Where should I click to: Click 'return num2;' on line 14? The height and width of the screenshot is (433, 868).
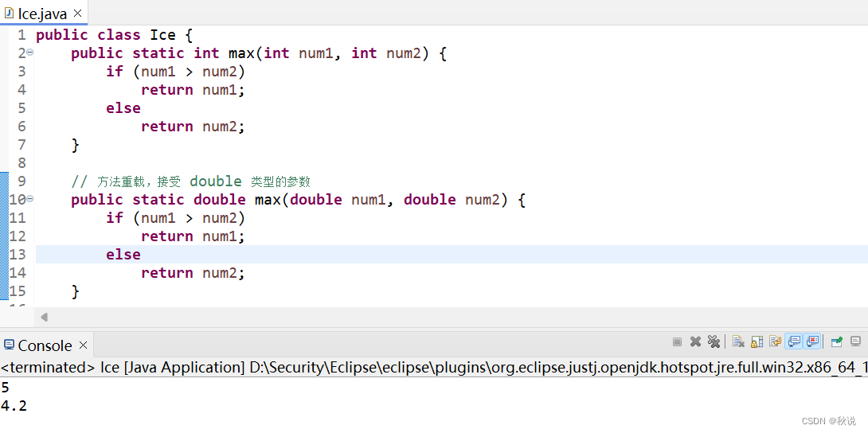click(193, 273)
